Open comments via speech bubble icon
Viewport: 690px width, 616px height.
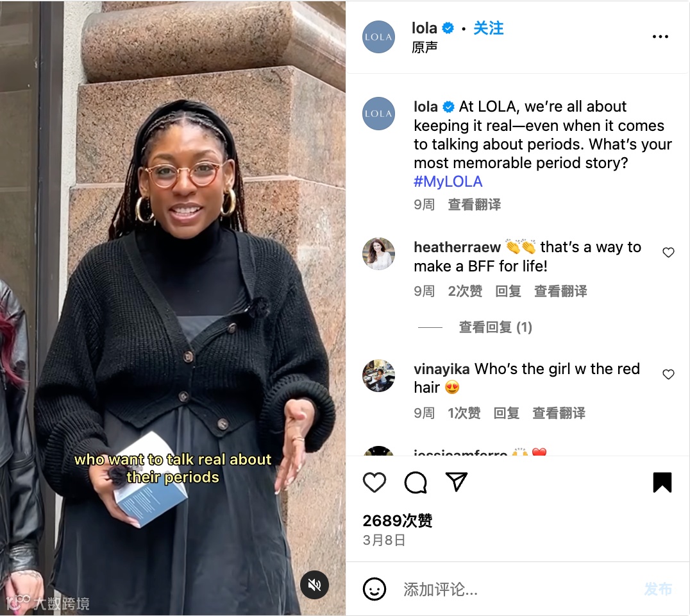(x=416, y=482)
